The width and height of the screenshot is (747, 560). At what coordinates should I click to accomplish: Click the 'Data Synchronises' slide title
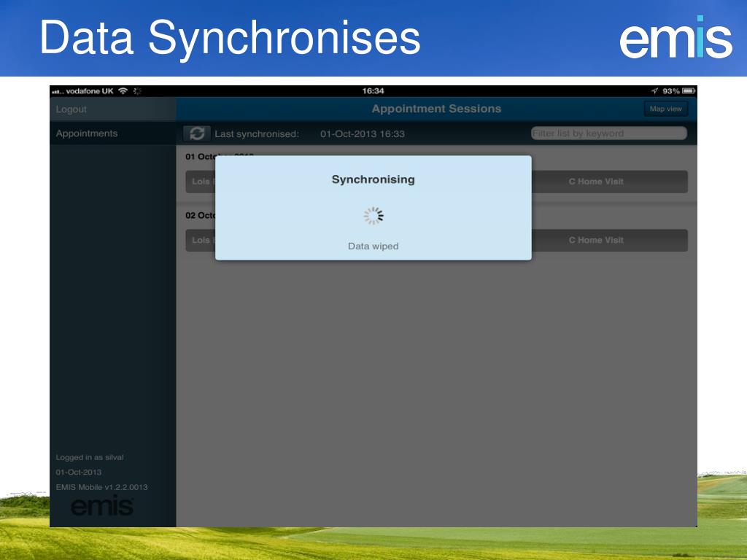pos(230,38)
